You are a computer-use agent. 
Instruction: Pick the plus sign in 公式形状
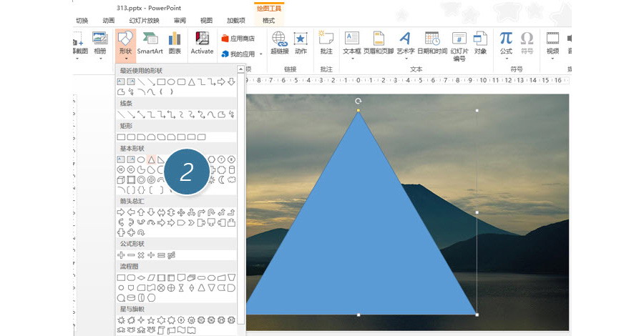pos(121,255)
